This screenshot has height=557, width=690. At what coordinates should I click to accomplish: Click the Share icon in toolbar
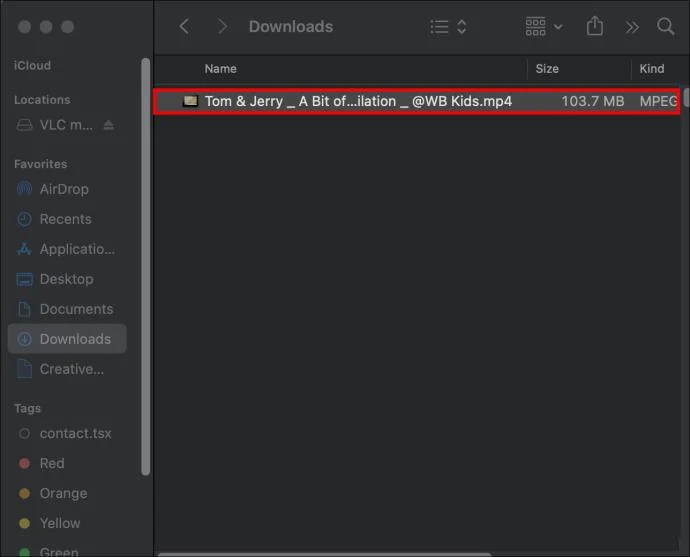pyautogui.click(x=595, y=26)
